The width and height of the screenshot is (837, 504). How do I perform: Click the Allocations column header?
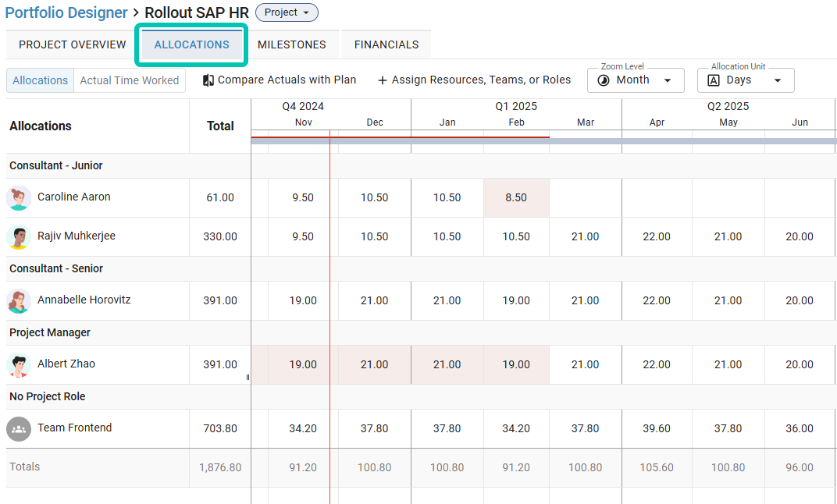click(x=41, y=126)
